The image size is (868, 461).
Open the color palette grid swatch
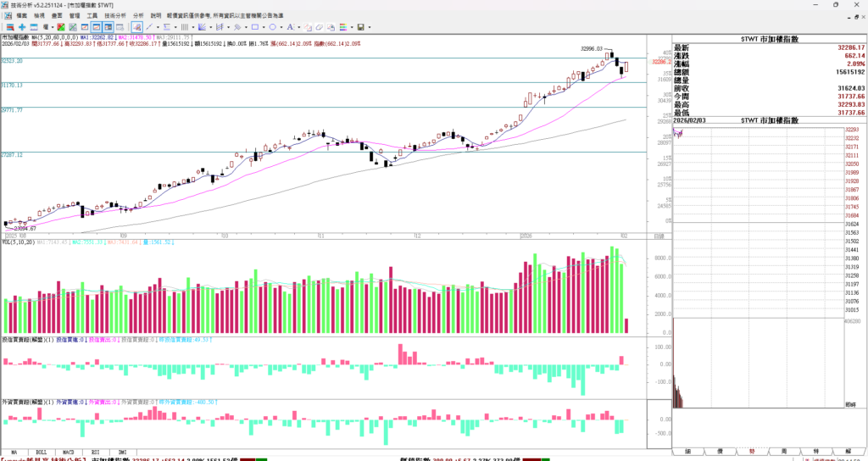[x=343, y=27]
